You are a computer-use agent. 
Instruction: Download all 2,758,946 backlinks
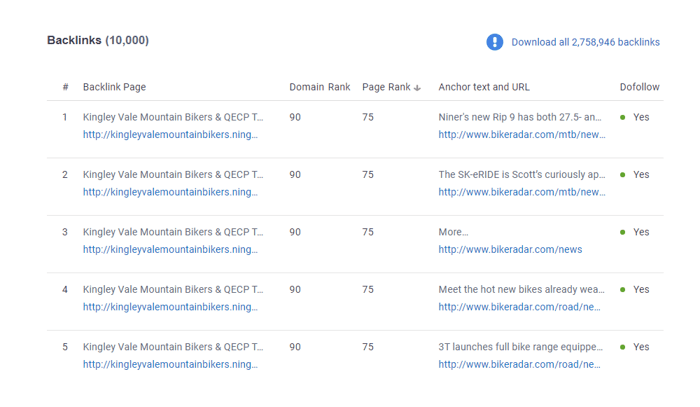(585, 42)
